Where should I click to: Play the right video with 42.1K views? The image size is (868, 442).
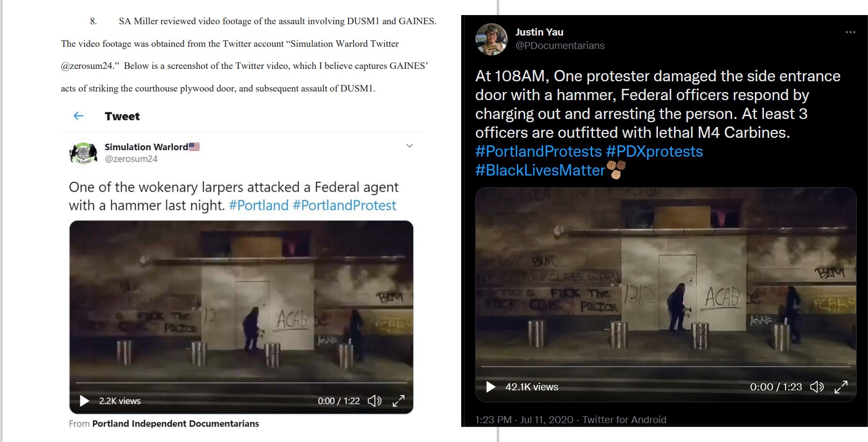(x=490, y=387)
